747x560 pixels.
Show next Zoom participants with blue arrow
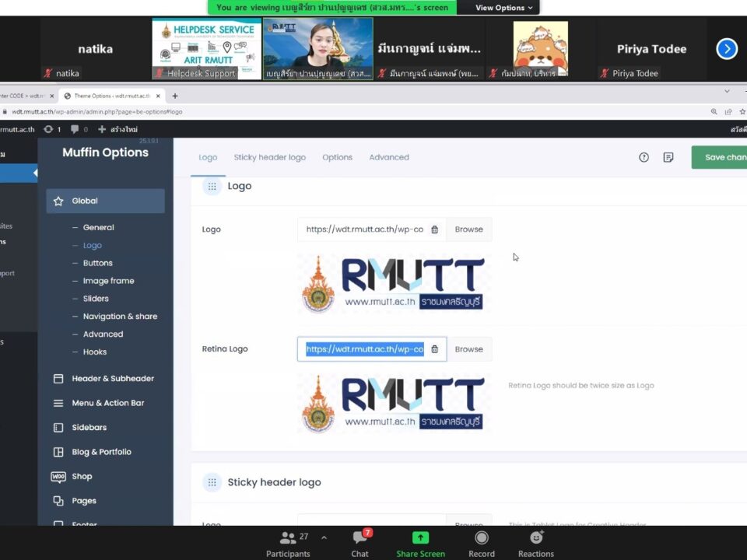(727, 48)
